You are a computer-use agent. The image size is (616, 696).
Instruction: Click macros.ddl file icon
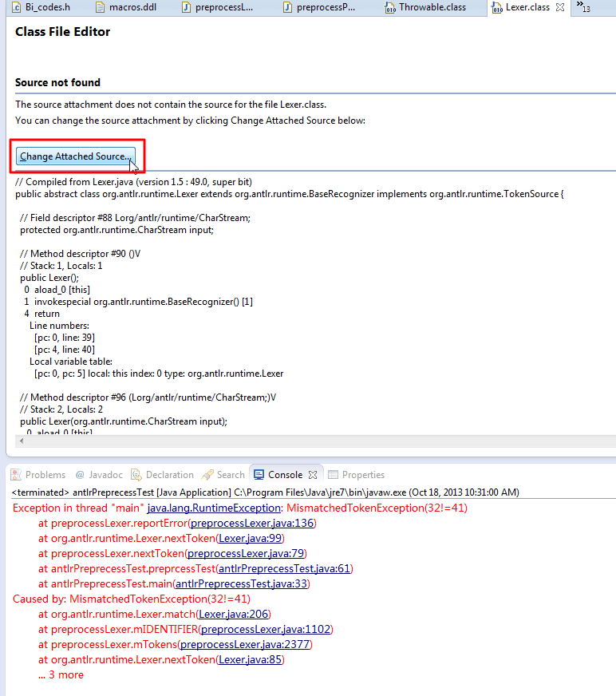pyautogui.click(x=101, y=7)
